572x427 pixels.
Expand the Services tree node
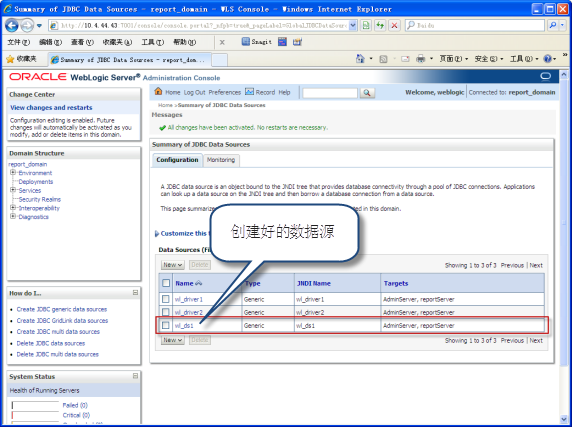(13, 190)
